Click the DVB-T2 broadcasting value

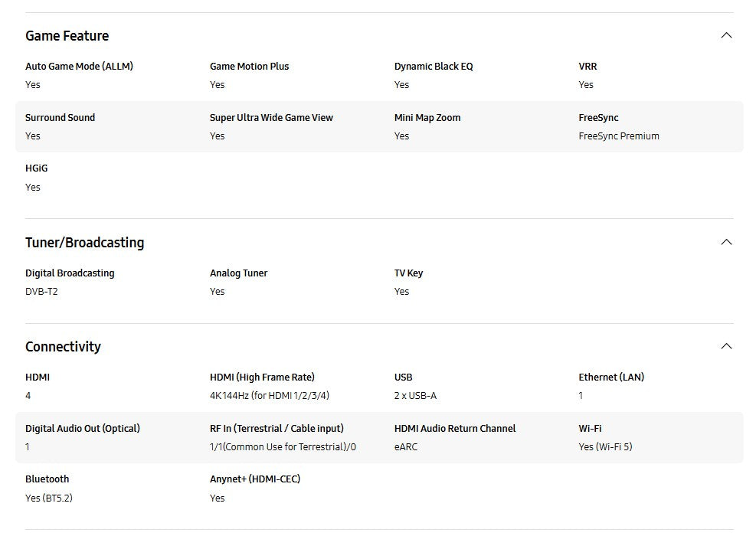pyautogui.click(x=41, y=292)
